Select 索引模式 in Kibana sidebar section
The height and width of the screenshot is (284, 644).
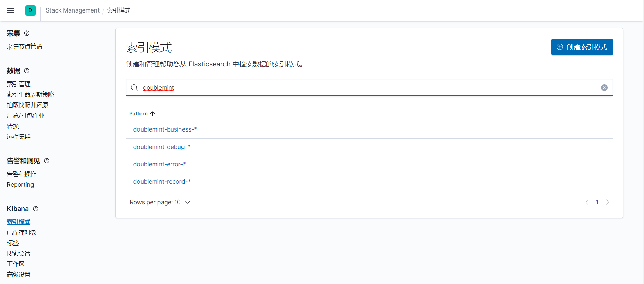click(x=19, y=222)
